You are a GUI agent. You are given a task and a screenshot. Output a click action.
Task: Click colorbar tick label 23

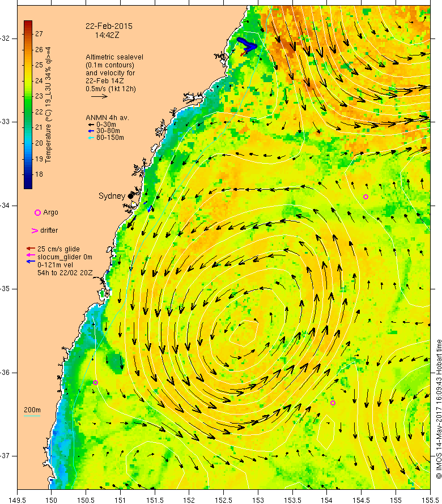pyautogui.click(x=39, y=96)
